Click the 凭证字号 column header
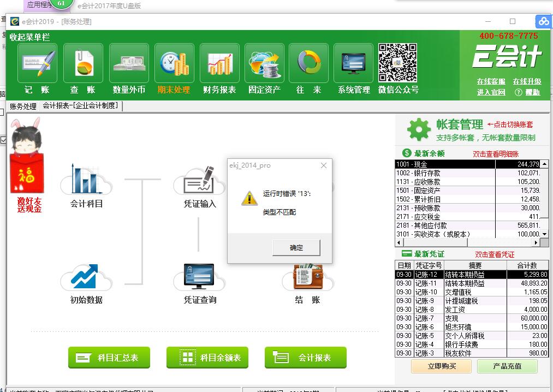This screenshot has width=553, height=392. 429,265
